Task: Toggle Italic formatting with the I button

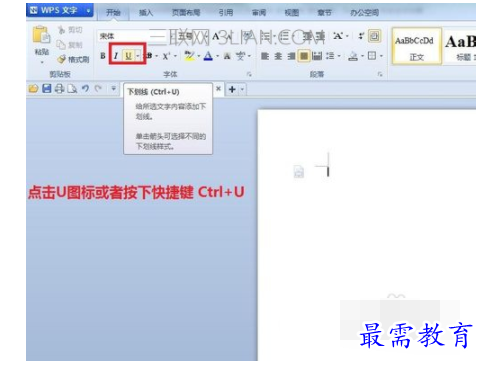Action: point(116,56)
